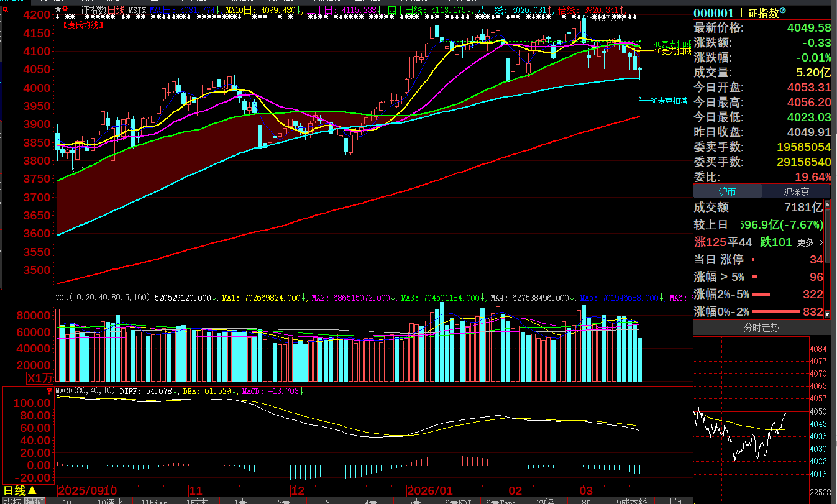Select the 模板 tab at bottom
This screenshot has width=837, height=504.
click(x=35, y=501)
